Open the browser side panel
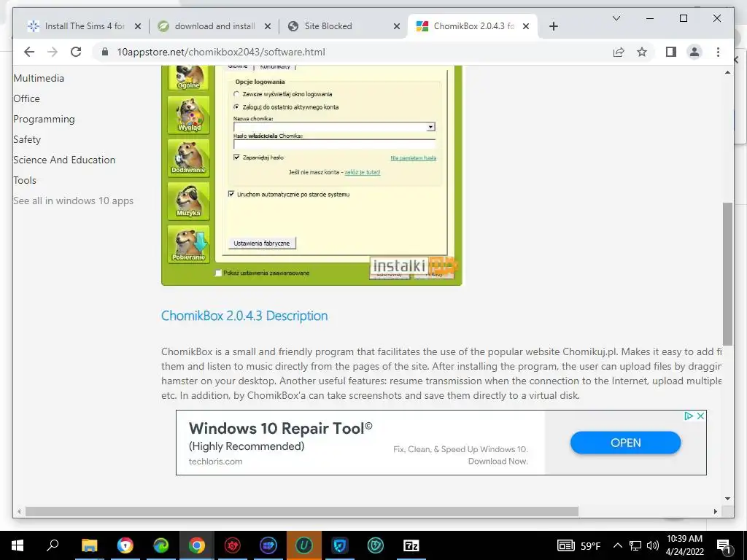Screen dimensions: 747x560 (671, 52)
